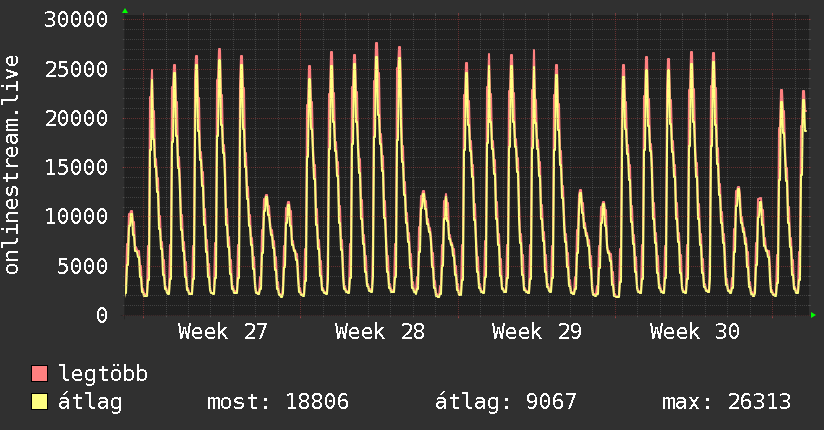This screenshot has height=430, width=824.
Task: Click the yellow átlag legend swatch
Action: [39, 402]
